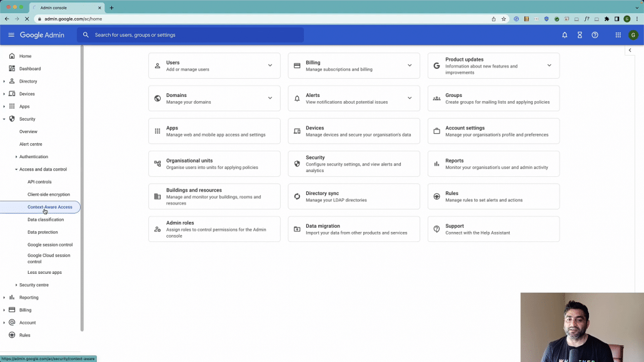This screenshot has width=644, height=362.
Task: Expand the Users card chevron
Action: pos(270,65)
